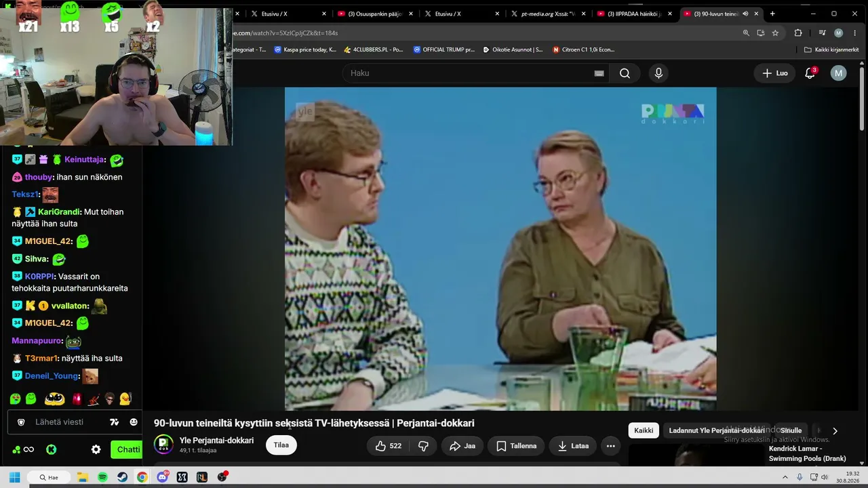Open a new browser tab
This screenshot has width=868, height=488.
(x=772, y=14)
